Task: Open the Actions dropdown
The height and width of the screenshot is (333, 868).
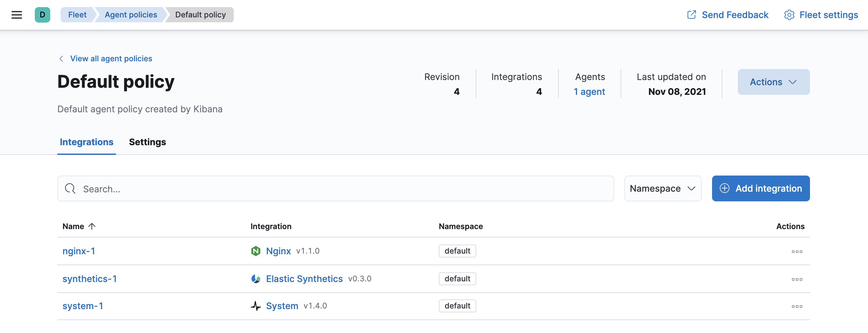Action: pyautogui.click(x=773, y=82)
